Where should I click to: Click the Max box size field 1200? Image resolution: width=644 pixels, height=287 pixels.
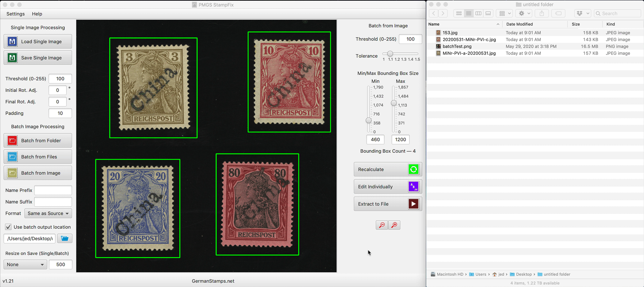(400, 140)
